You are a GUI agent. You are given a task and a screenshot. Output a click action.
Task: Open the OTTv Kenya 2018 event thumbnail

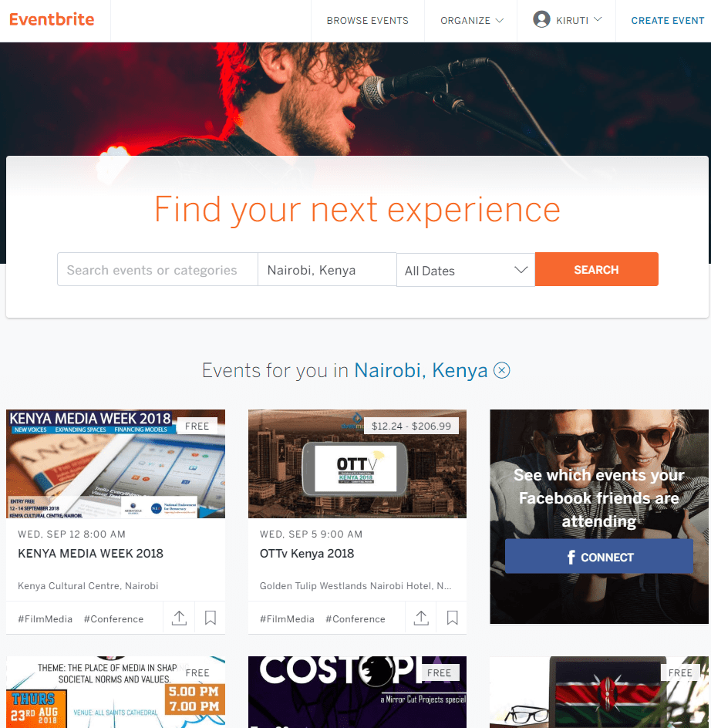(357, 463)
